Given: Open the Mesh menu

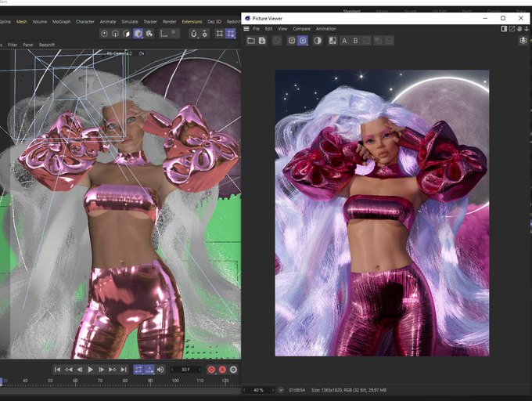Looking at the screenshot, I should click(x=22, y=21).
